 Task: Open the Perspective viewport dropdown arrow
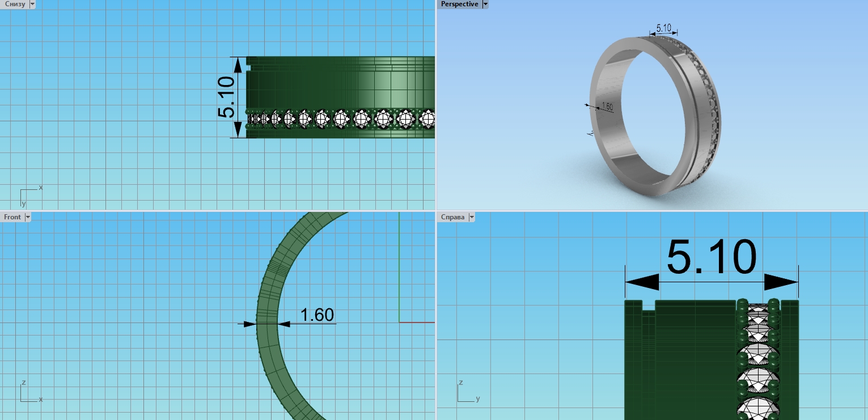(x=485, y=4)
